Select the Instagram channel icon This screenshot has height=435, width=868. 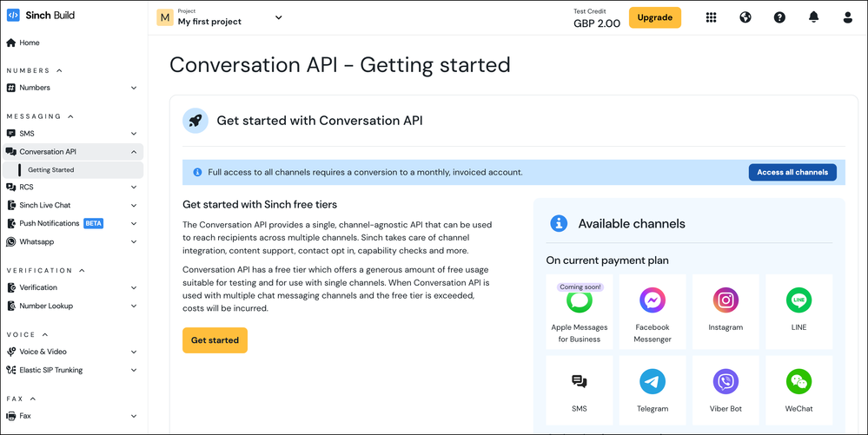click(726, 300)
